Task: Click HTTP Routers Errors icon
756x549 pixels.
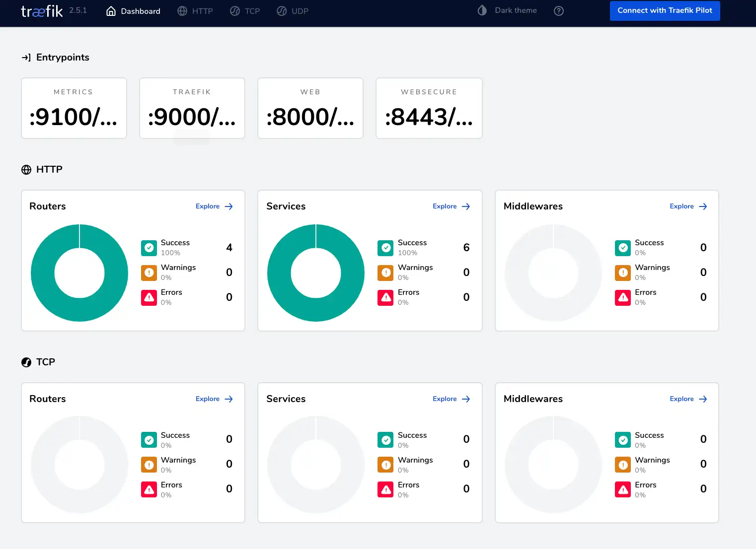Action: pyautogui.click(x=149, y=297)
